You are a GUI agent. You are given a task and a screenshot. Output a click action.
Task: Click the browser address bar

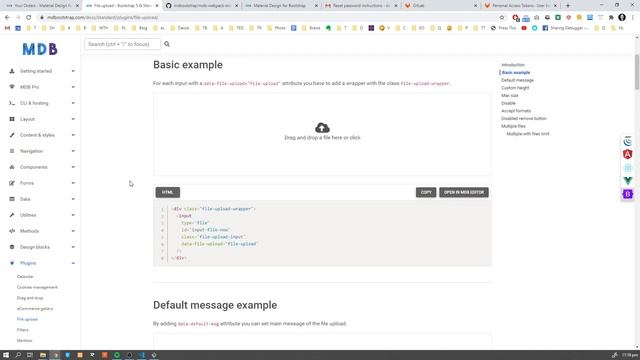pos(269,18)
